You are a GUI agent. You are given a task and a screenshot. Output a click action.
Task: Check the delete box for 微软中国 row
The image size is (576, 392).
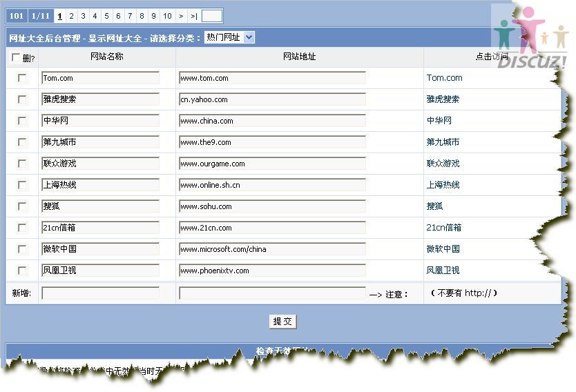click(22, 249)
